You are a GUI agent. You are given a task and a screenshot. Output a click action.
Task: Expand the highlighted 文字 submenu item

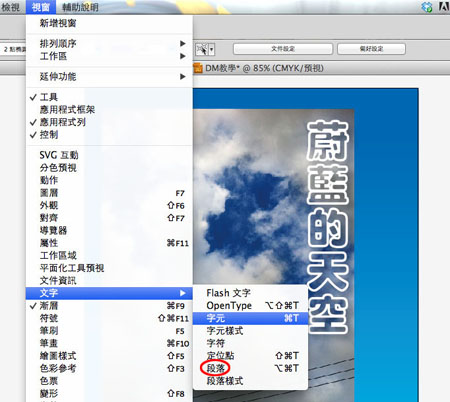[109, 293]
